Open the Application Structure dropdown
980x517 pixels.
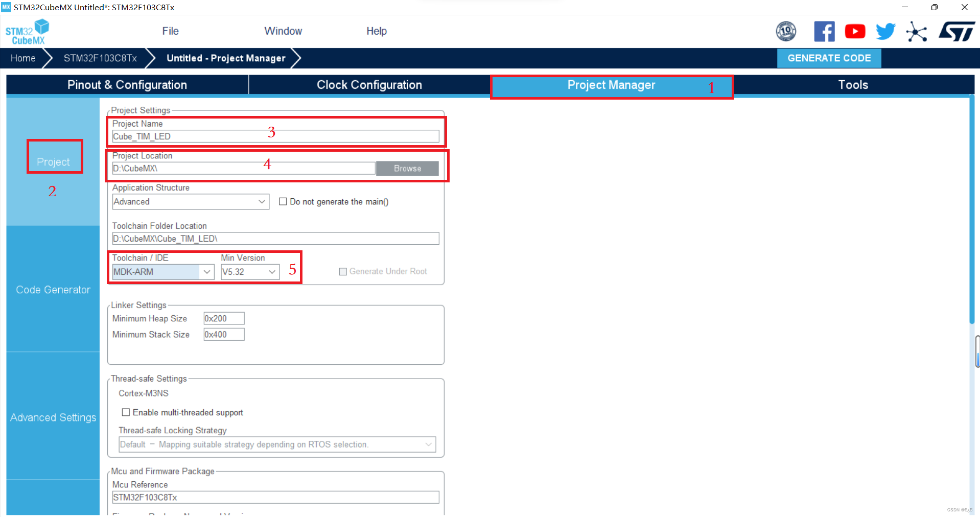pyautogui.click(x=191, y=201)
